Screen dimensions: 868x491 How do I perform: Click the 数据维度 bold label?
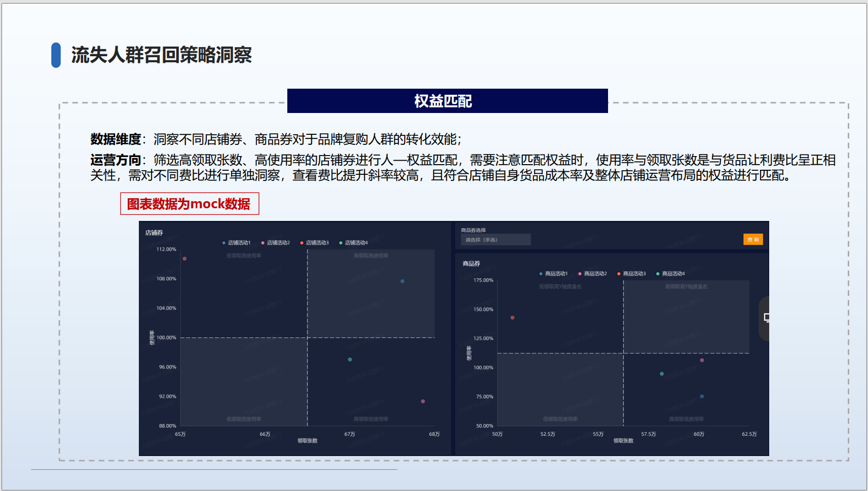pos(116,139)
